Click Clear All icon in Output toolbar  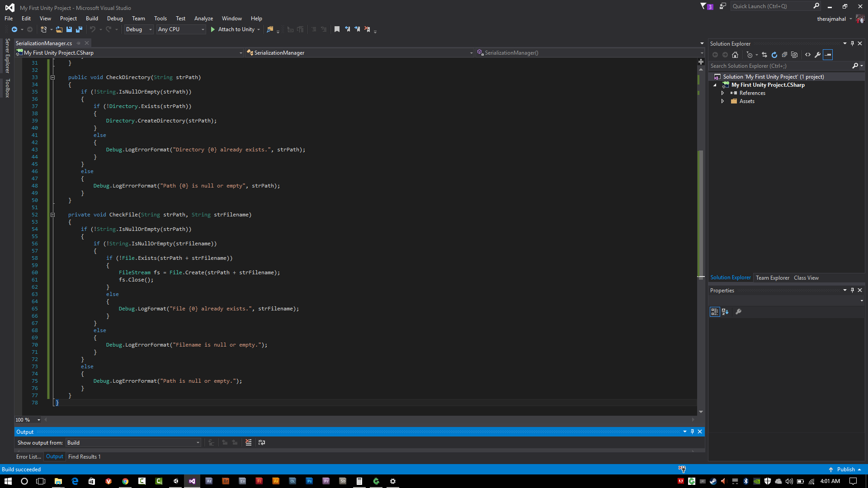(248, 442)
